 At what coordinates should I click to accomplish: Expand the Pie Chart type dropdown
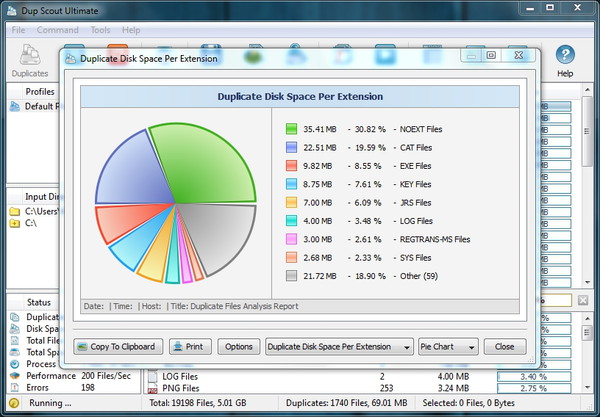click(x=447, y=346)
